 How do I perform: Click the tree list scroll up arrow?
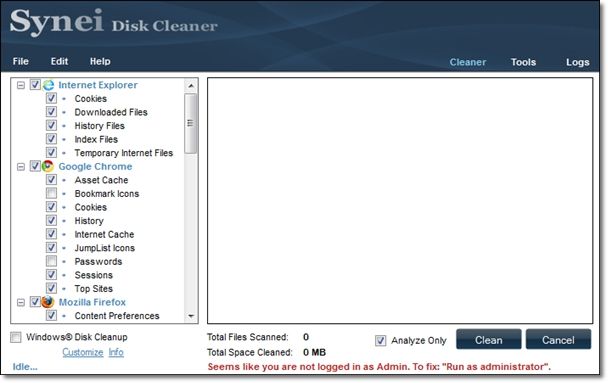point(191,86)
